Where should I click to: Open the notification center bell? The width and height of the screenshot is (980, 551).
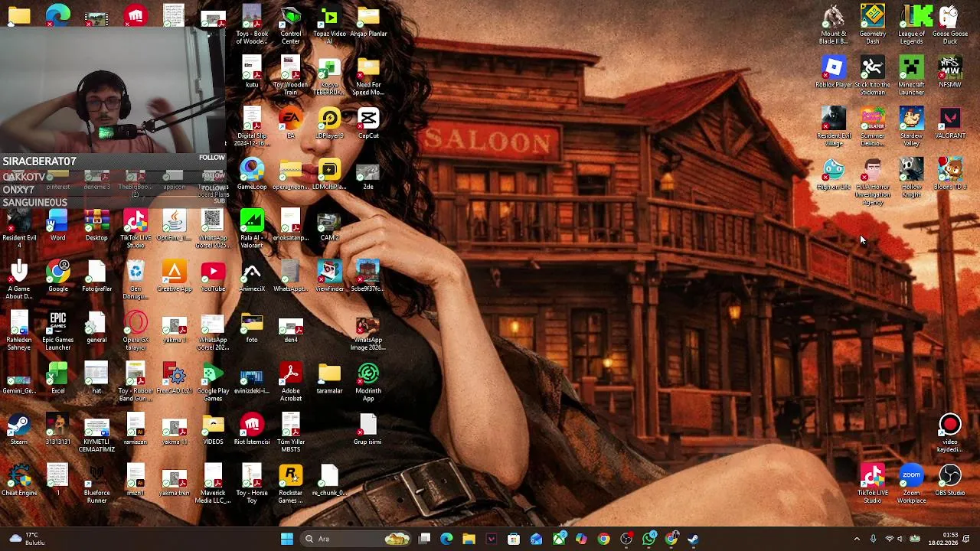[x=966, y=539]
